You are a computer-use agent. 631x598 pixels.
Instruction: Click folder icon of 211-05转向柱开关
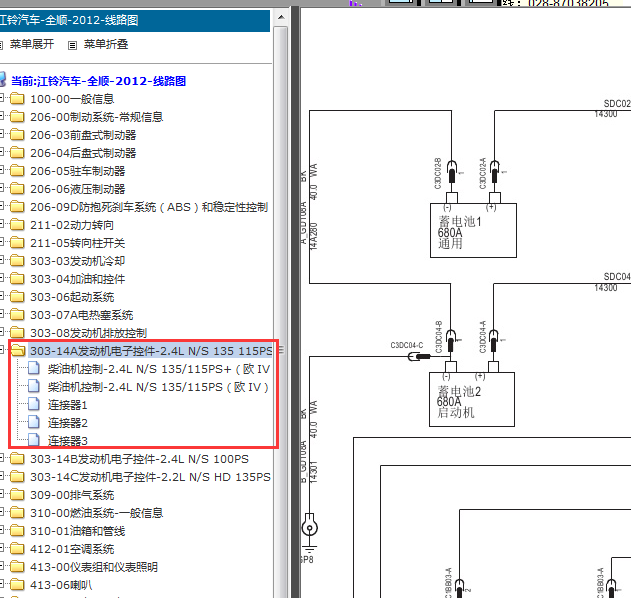click(x=17, y=243)
